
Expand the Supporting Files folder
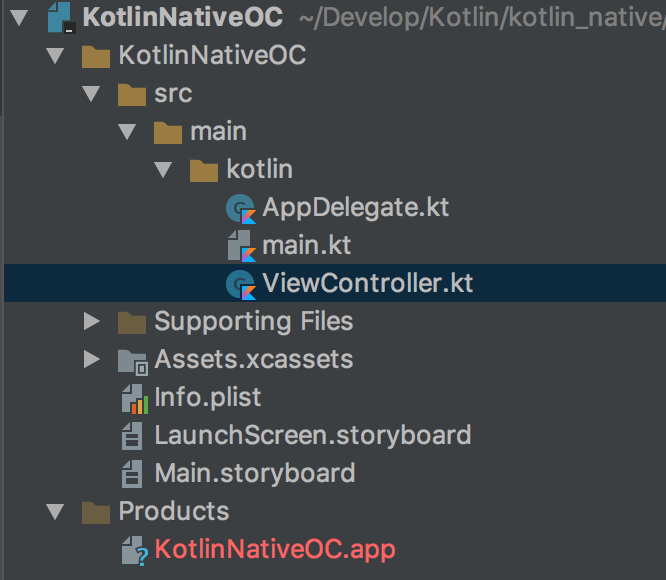click(92, 321)
